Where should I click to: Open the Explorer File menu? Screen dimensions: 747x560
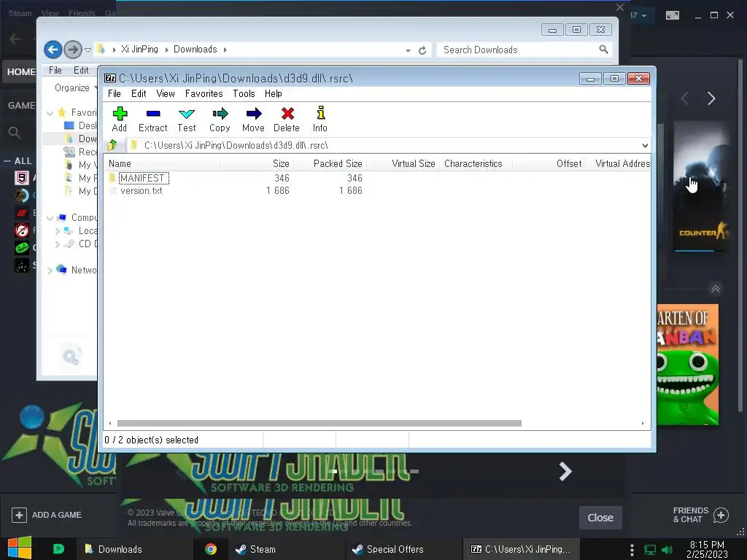pyautogui.click(x=55, y=71)
